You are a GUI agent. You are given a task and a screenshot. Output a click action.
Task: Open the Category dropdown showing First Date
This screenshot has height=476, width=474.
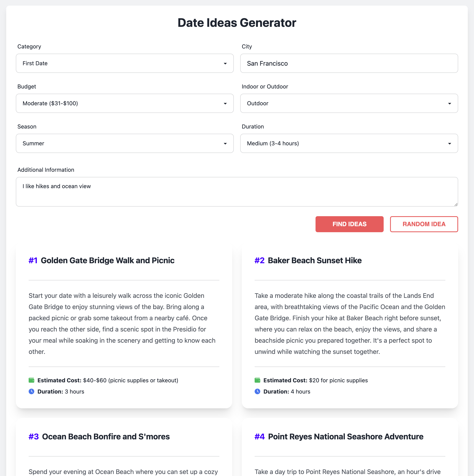coord(125,63)
